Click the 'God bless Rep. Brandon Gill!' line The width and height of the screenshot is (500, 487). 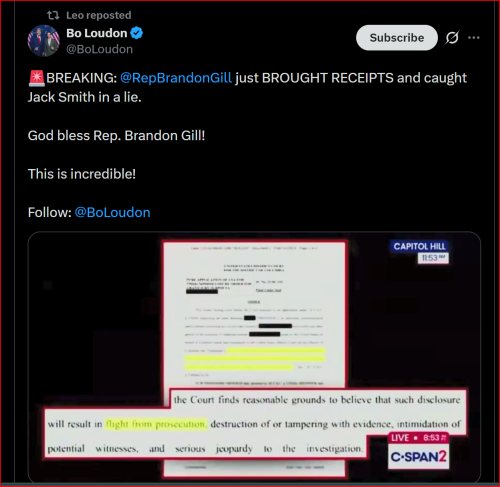[116, 136]
